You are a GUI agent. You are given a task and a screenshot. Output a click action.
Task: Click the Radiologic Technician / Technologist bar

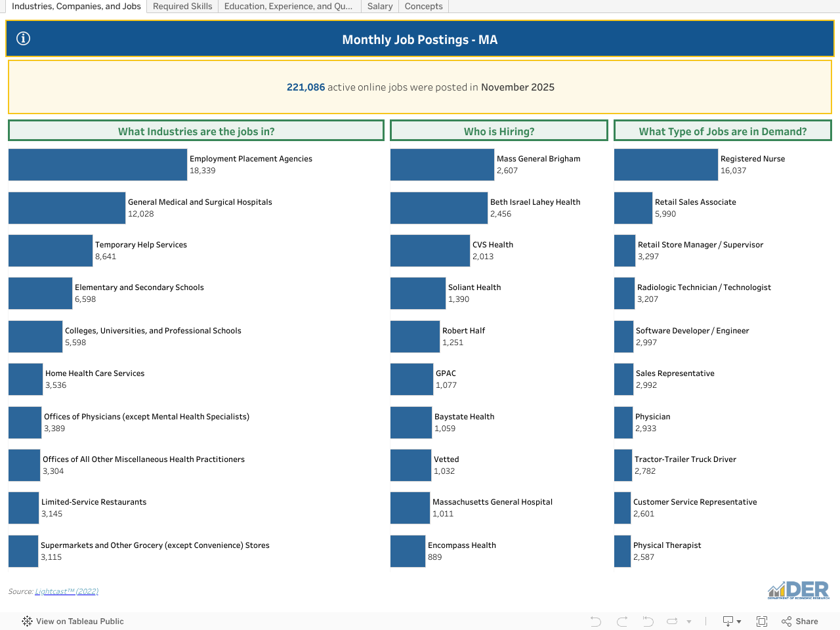[625, 293]
